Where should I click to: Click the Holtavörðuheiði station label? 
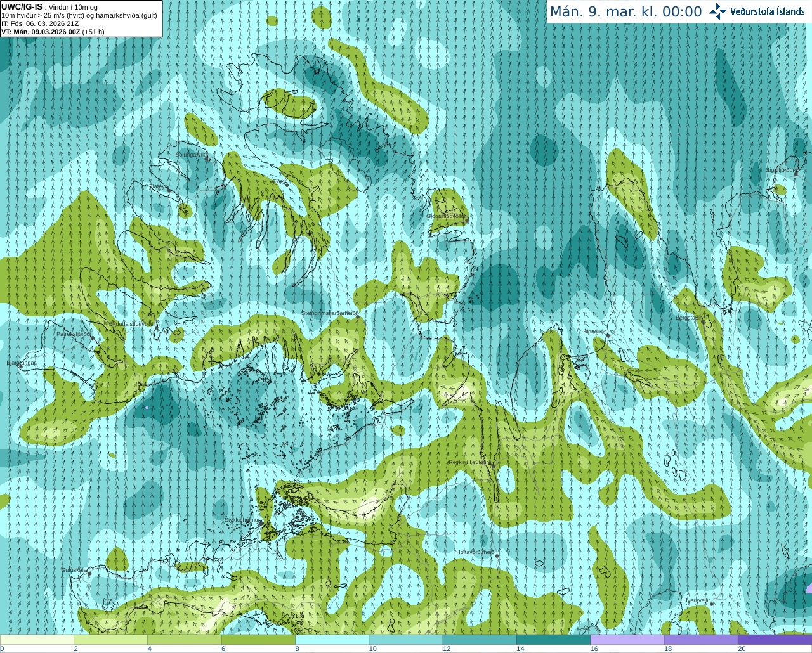tap(476, 552)
